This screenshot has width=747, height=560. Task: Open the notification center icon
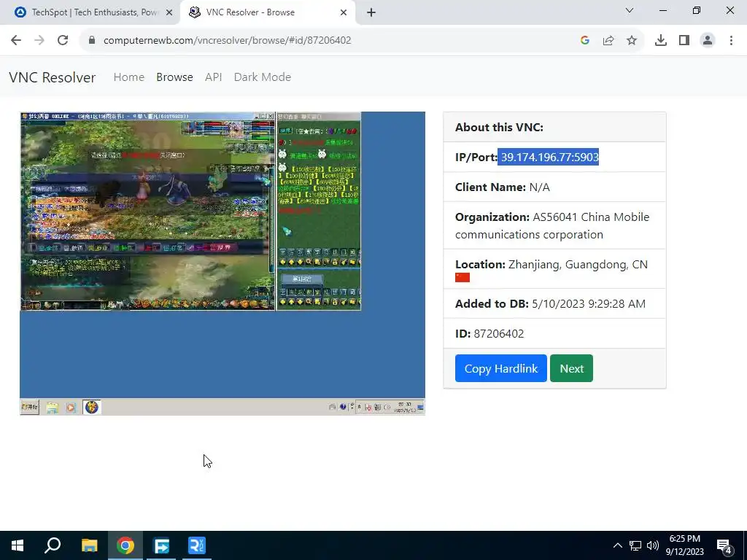724,547
